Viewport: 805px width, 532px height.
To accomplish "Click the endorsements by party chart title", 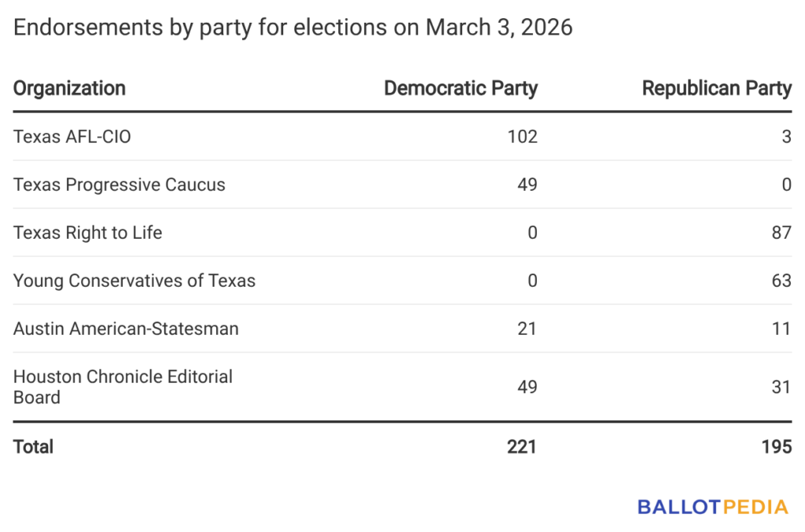I will (x=293, y=28).
